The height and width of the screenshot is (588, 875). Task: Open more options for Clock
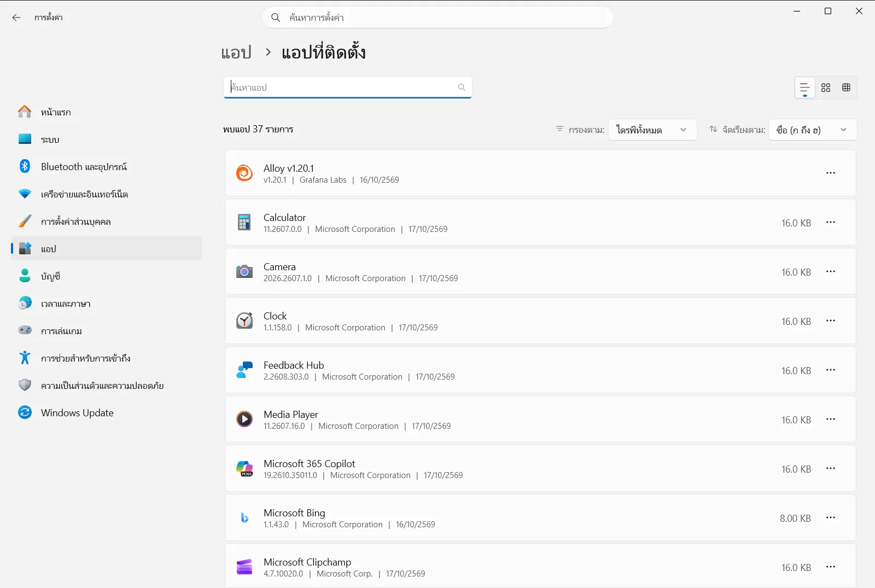pos(831,321)
